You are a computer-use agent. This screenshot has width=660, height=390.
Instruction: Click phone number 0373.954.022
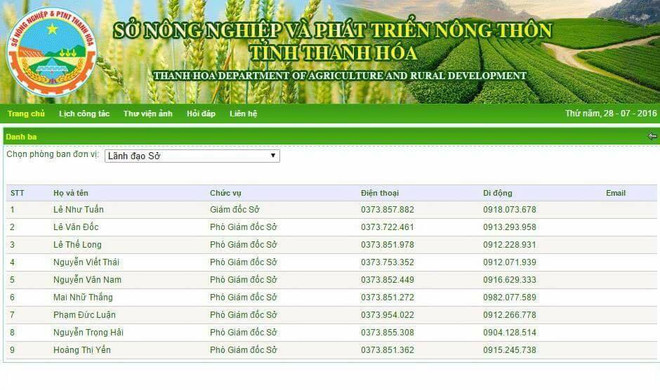coord(387,315)
